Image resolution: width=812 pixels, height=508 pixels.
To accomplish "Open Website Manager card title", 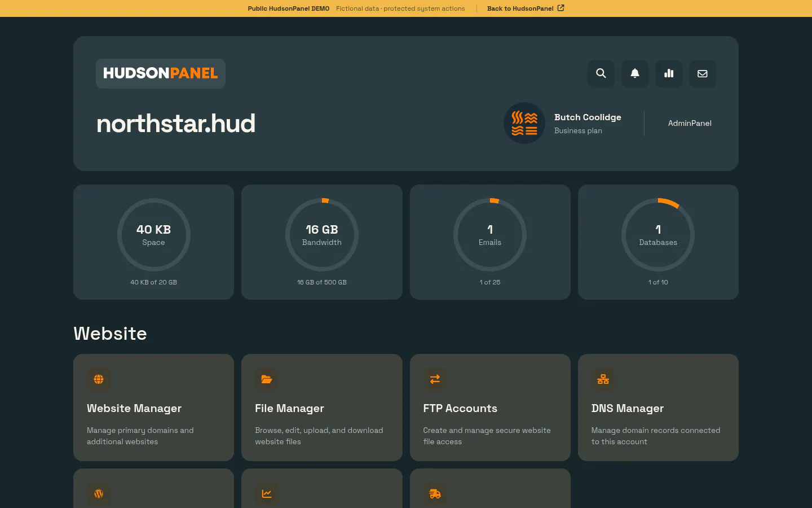I will 134,408.
